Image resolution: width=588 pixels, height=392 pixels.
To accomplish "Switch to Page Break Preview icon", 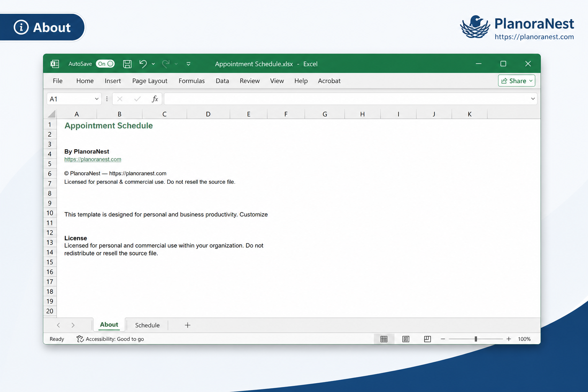I will pos(428,339).
